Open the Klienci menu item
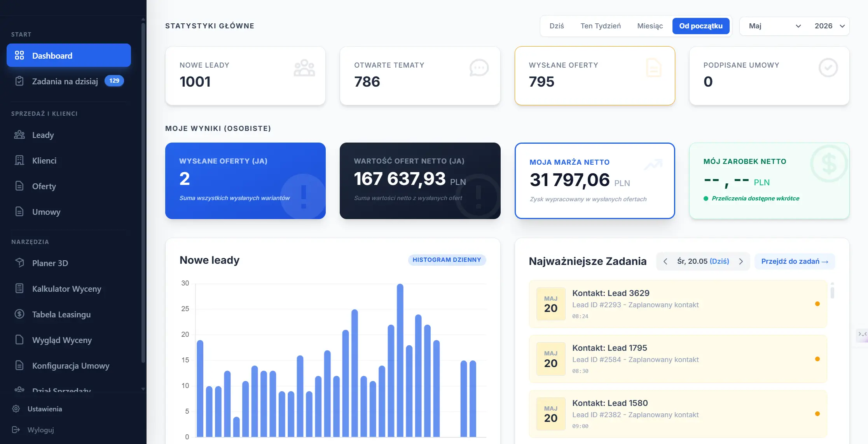Screen dimensions: 868x444 click(x=69, y=160)
